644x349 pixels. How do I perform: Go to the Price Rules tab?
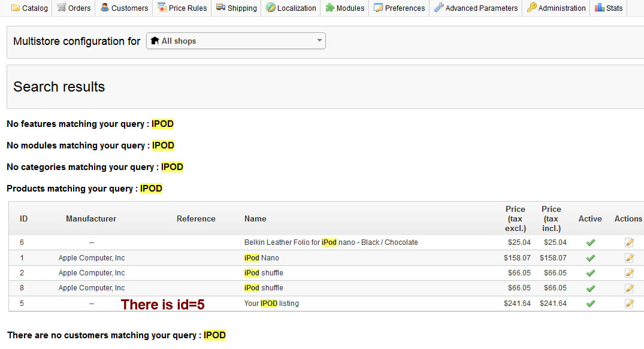coord(182,8)
